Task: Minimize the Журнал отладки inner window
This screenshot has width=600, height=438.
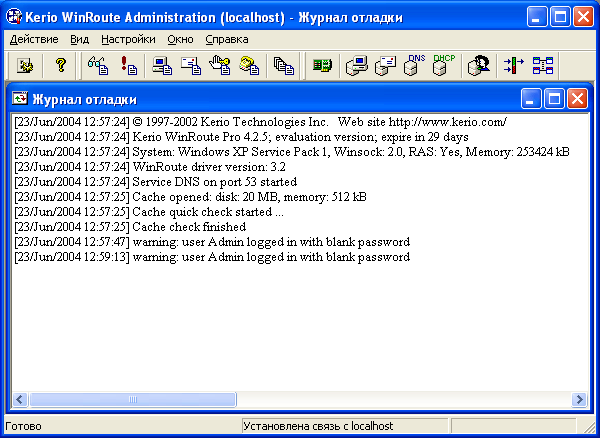Action: 531,99
